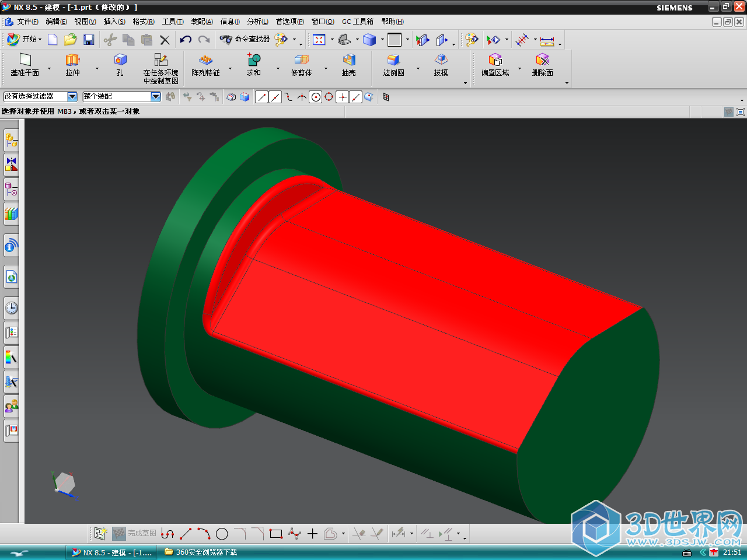Select the 删除面 delete face tool

coord(542,65)
